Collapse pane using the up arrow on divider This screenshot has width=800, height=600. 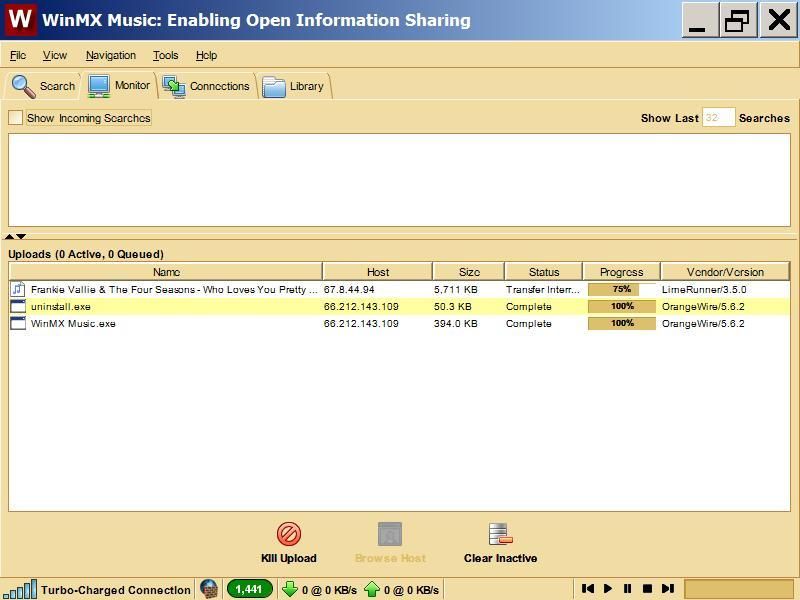point(9,236)
